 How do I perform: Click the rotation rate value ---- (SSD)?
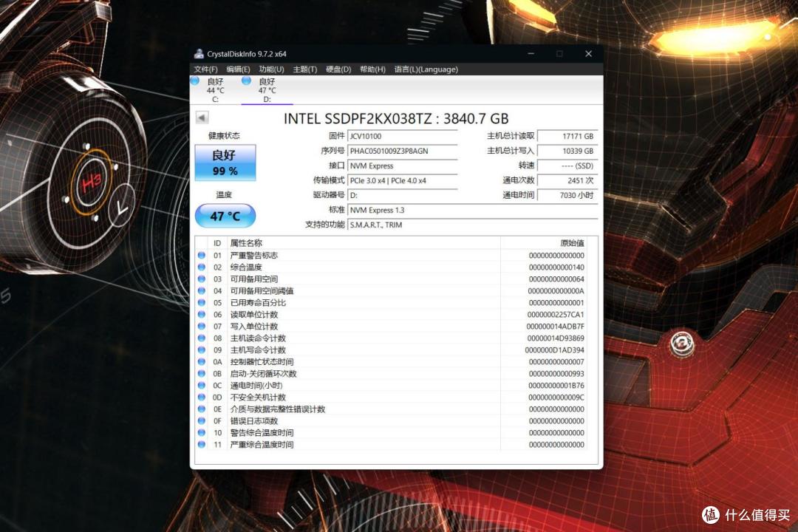point(567,166)
